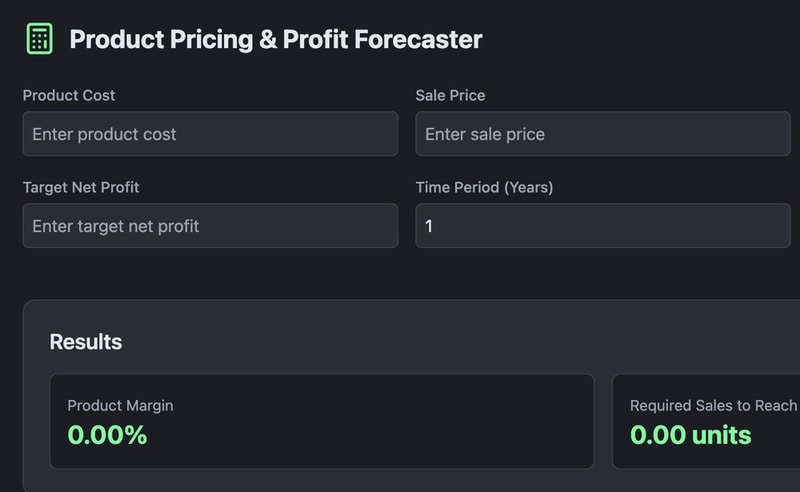The height and width of the screenshot is (492, 800).
Task: Click into the Sale Price field
Action: [603, 134]
